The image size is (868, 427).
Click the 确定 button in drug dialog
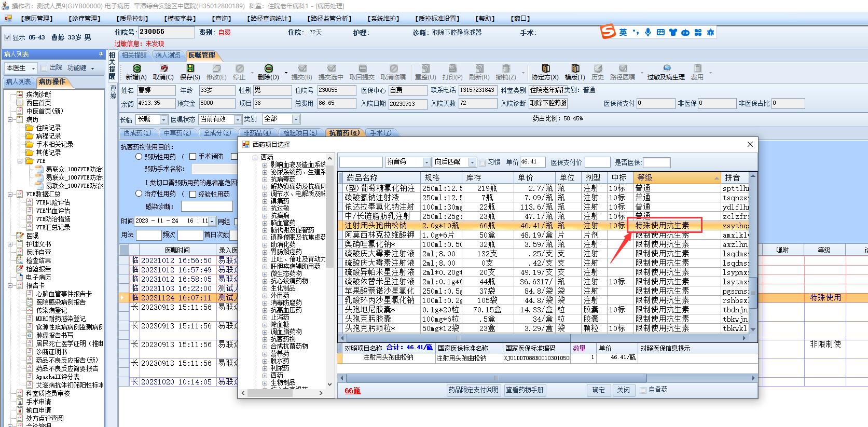coord(598,390)
